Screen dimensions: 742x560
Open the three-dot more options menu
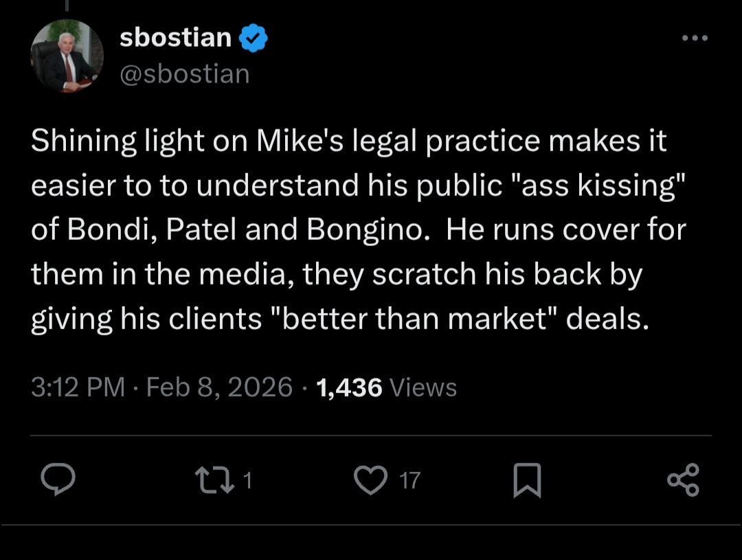695,38
